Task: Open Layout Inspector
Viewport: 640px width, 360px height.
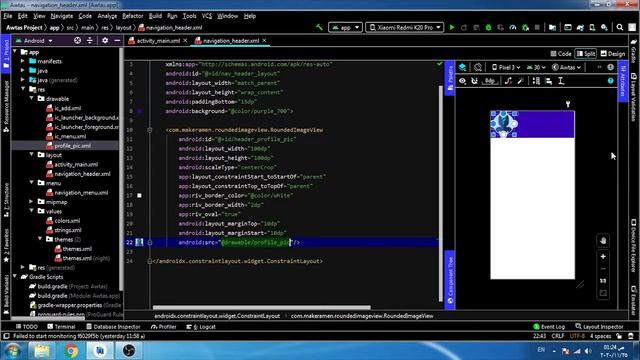Action: coord(599,327)
